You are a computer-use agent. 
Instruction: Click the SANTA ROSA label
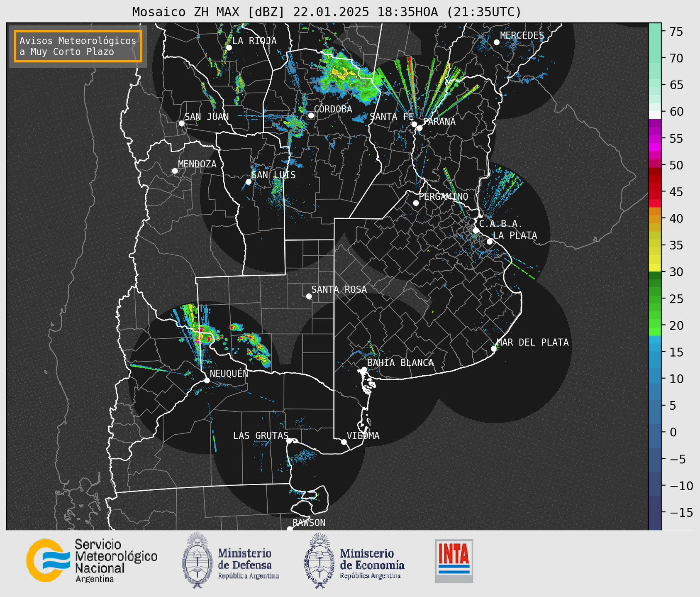pos(339,289)
